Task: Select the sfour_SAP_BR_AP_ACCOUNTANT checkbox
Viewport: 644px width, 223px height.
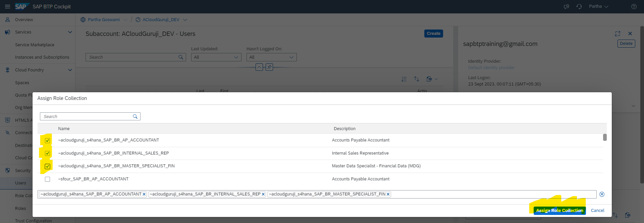Action: [x=47, y=179]
